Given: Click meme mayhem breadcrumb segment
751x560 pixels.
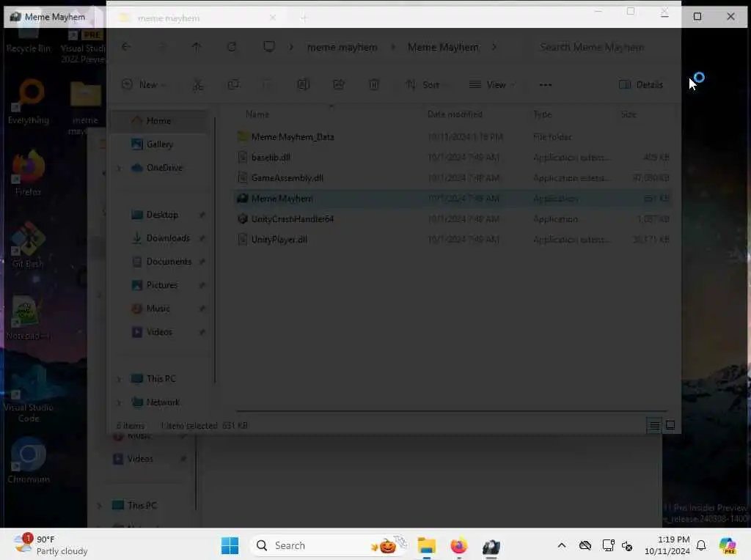Looking at the screenshot, I should pyautogui.click(x=342, y=47).
